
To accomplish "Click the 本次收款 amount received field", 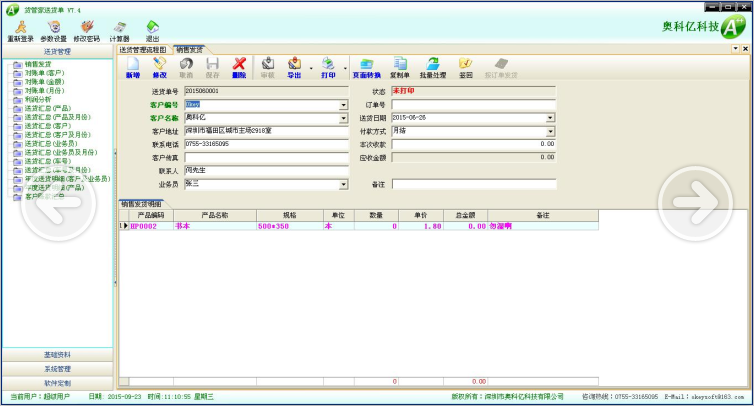I will click(474, 144).
